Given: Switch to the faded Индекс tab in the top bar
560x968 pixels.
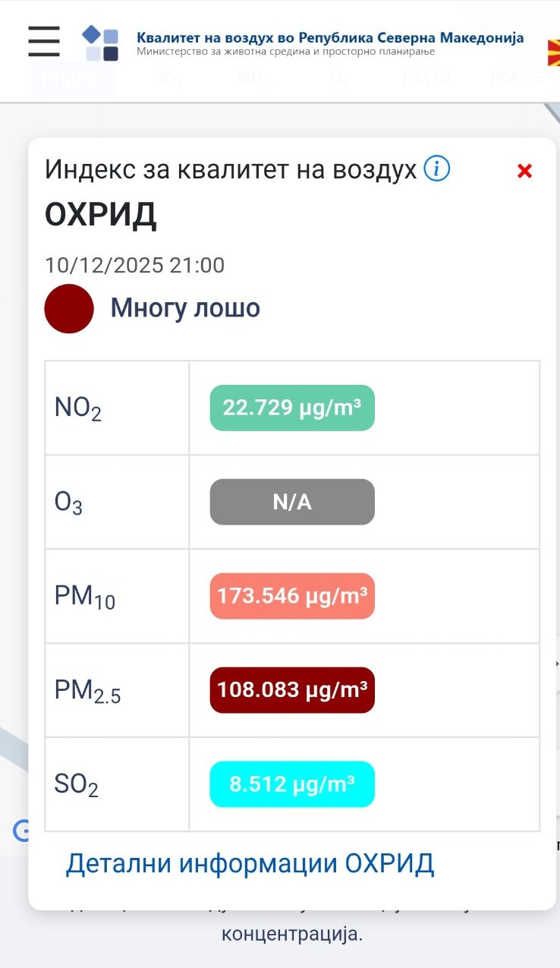Looking at the screenshot, I should pos(73,78).
